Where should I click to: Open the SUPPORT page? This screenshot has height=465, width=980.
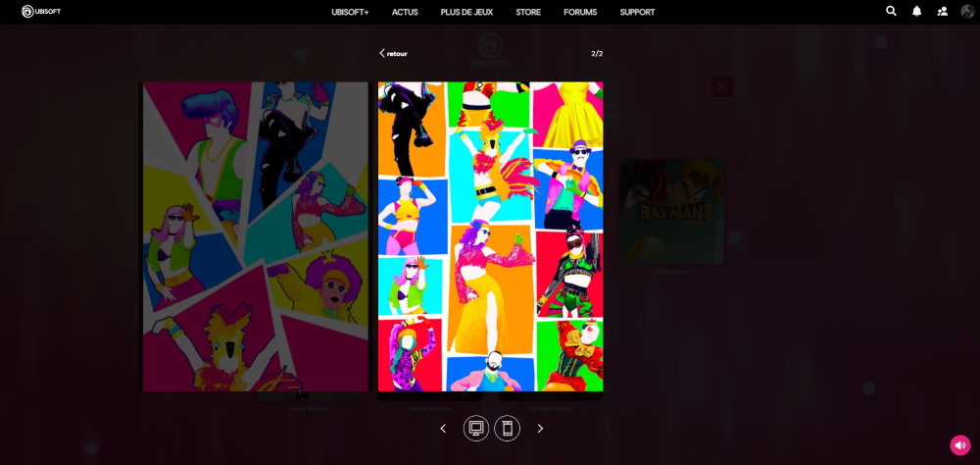pyautogui.click(x=638, y=12)
